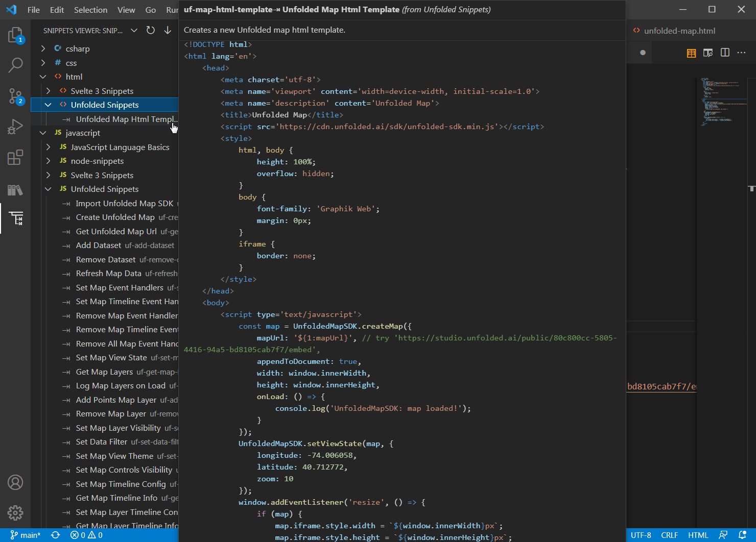This screenshot has height=542, width=756.
Task: Select Log Map Layers on Load snippet
Action: (105, 385)
